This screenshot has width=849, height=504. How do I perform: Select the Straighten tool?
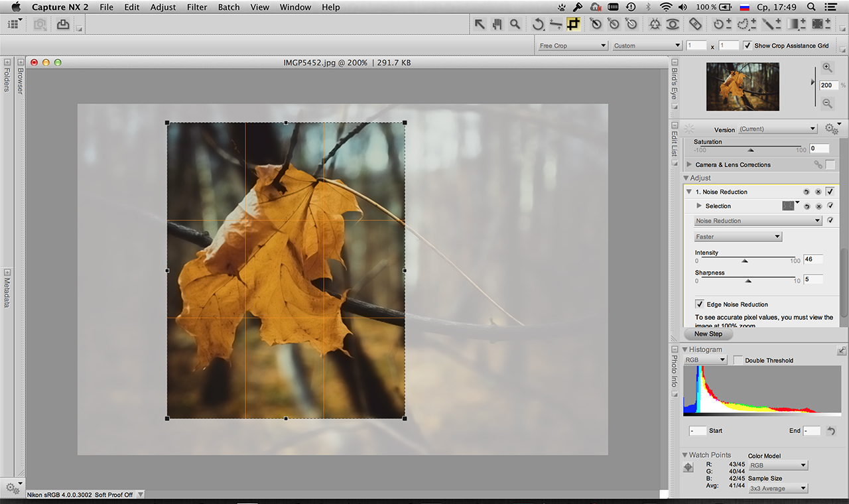(x=556, y=24)
